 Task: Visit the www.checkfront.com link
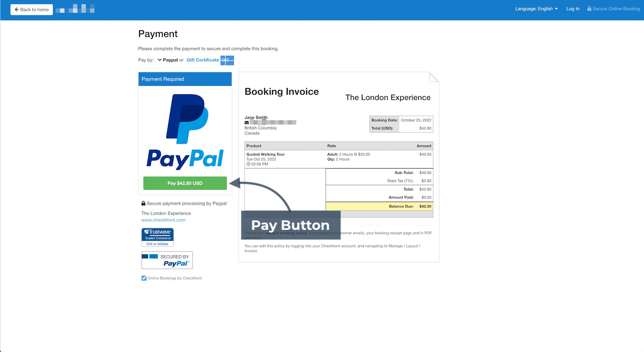tap(163, 220)
